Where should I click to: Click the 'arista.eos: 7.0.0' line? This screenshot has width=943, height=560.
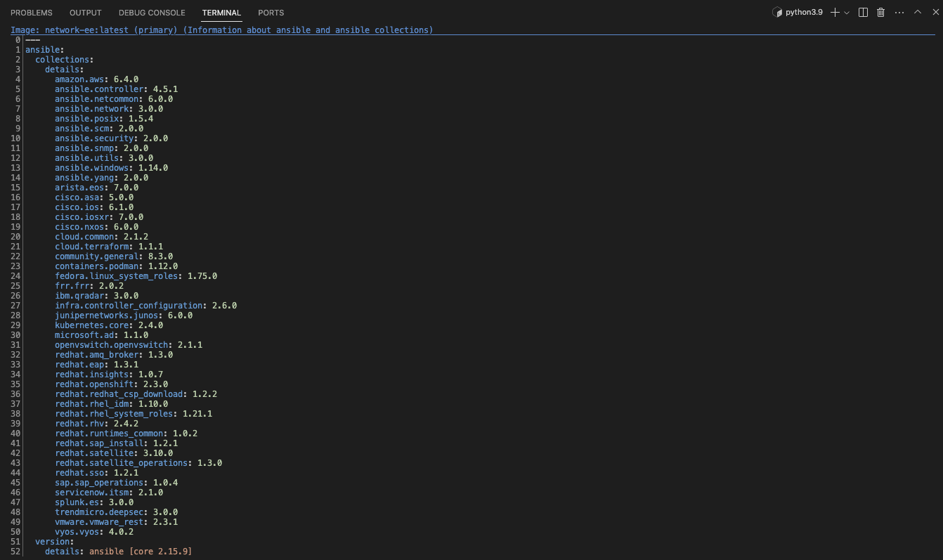(97, 188)
